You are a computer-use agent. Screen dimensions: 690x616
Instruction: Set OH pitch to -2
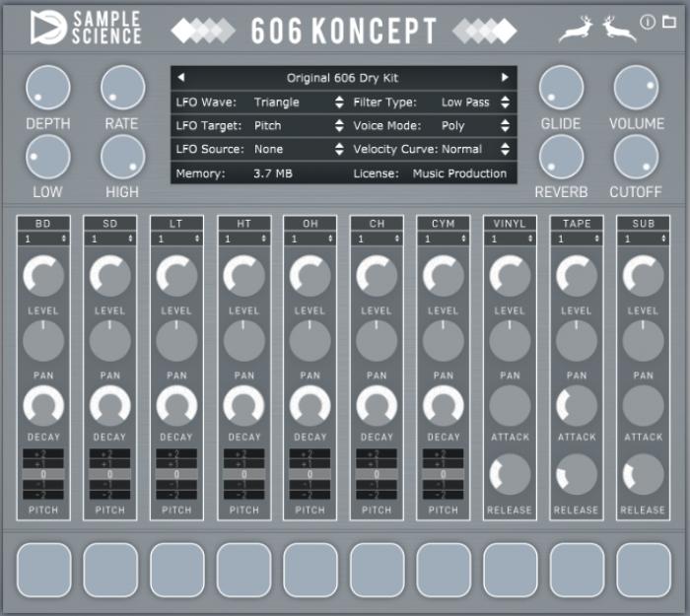point(310,495)
